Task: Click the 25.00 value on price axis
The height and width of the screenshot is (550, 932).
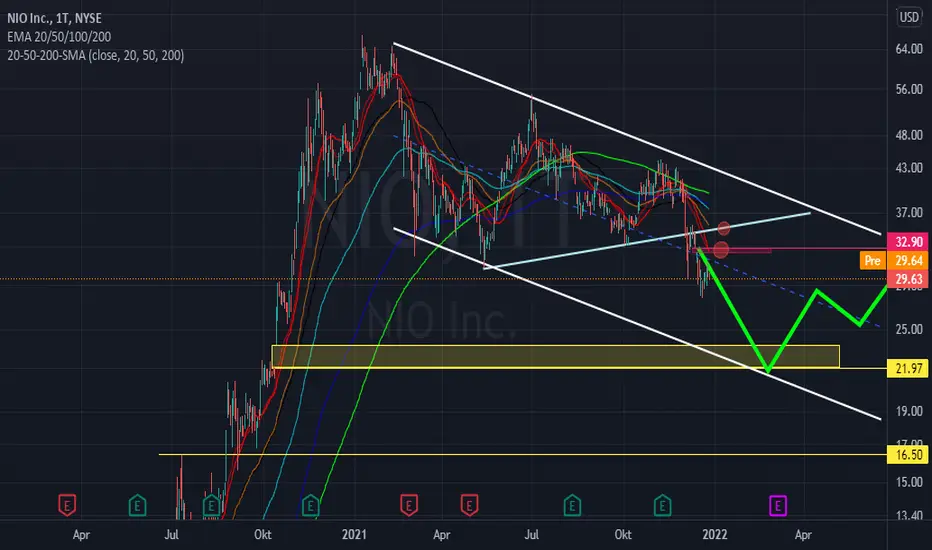Action: tap(909, 329)
